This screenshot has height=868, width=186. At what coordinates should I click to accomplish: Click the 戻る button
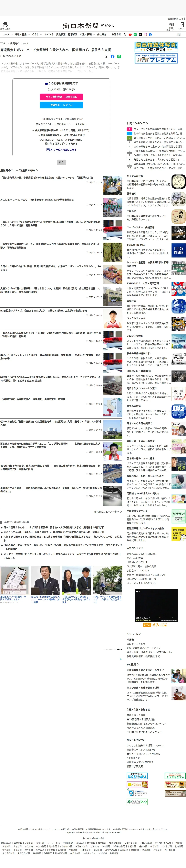click(x=61, y=162)
